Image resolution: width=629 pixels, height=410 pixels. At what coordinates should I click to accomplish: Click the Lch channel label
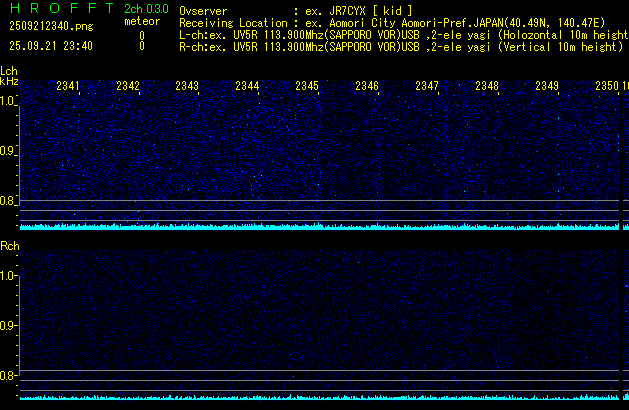[9, 71]
